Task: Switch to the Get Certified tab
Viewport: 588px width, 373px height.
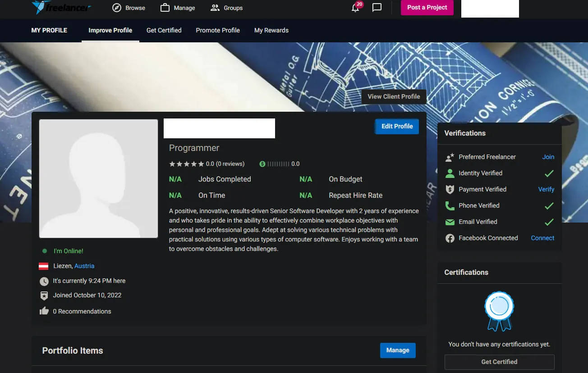Action: tap(164, 30)
